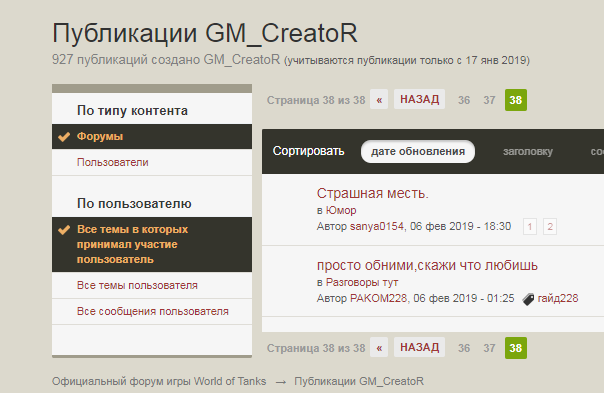Sort by дате обновления

[418, 151]
